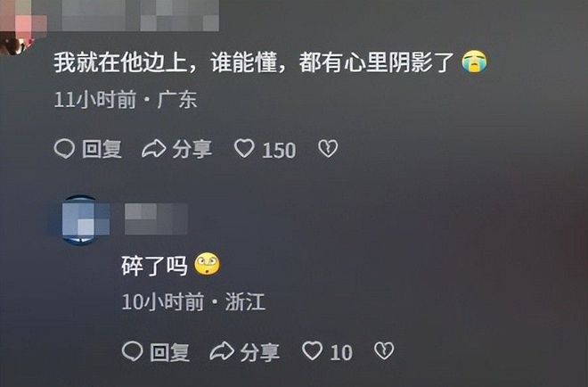This screenshot has height=387, width=588.
Task: Click the share arrow icon on first comment
Action: pos(154,149)
